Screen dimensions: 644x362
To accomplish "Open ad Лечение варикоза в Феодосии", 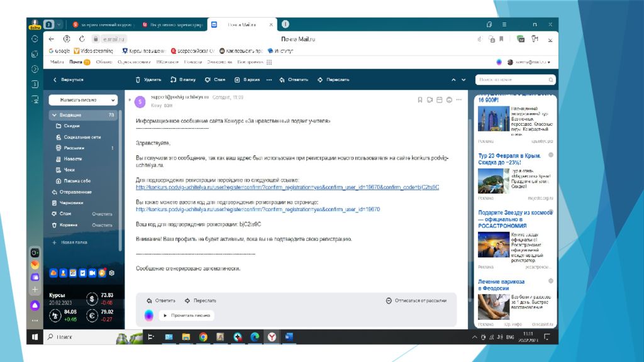I will click(501, 285).
